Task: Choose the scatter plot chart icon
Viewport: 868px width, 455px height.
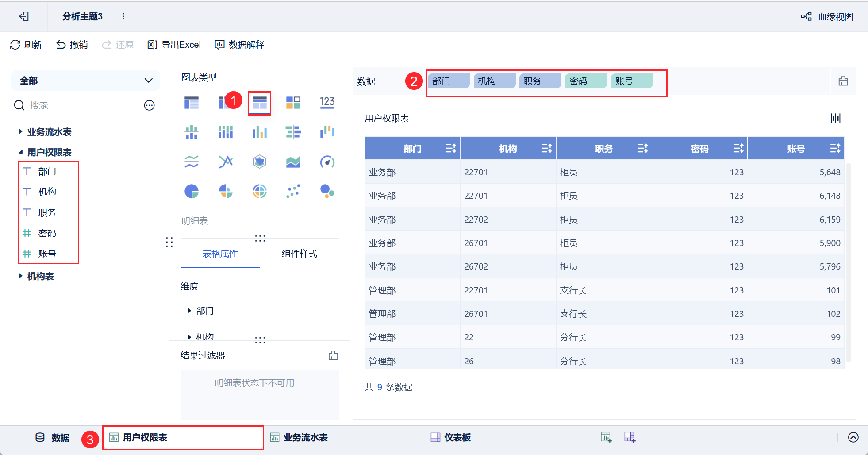Action: 293,191
